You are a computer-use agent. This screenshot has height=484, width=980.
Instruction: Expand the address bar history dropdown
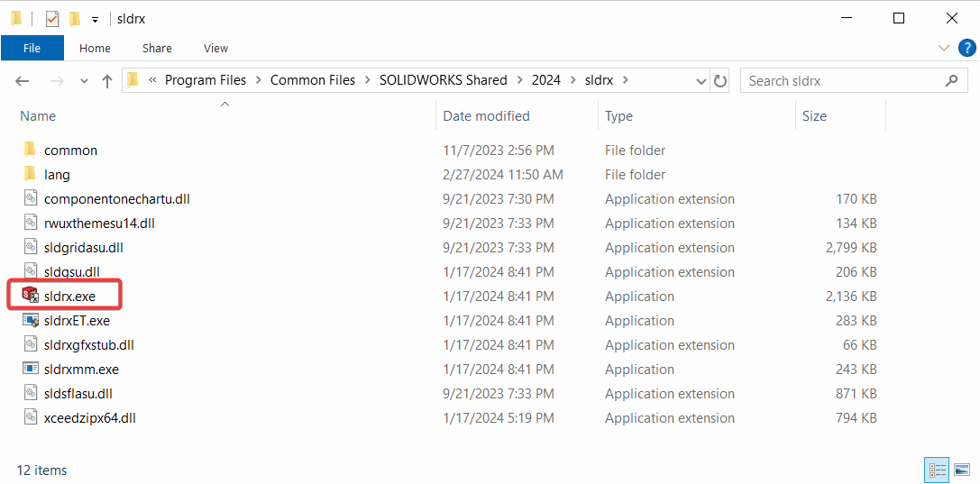pyautogui.click(x=701, y=81)
